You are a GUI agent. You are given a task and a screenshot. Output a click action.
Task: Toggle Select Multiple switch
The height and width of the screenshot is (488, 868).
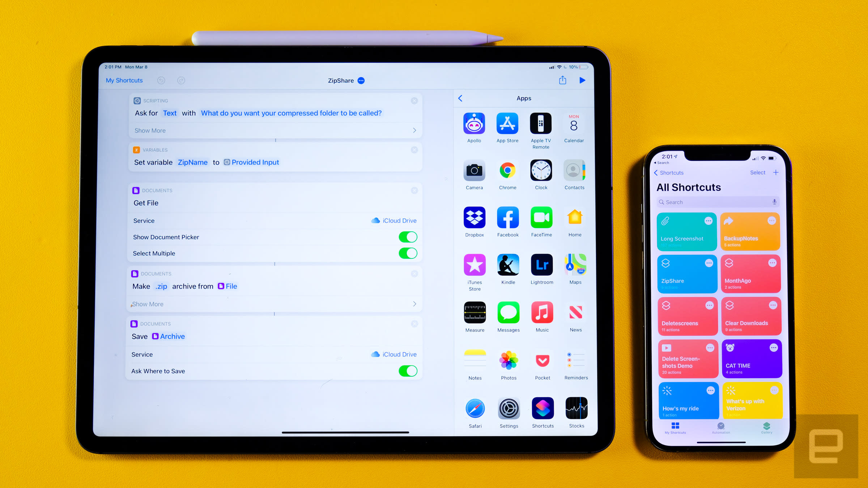coord(408,253)
